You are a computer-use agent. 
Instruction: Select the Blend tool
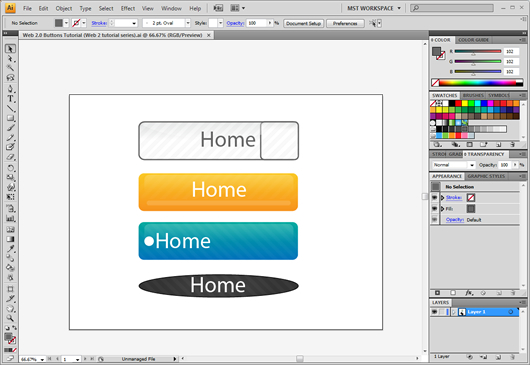10,259
